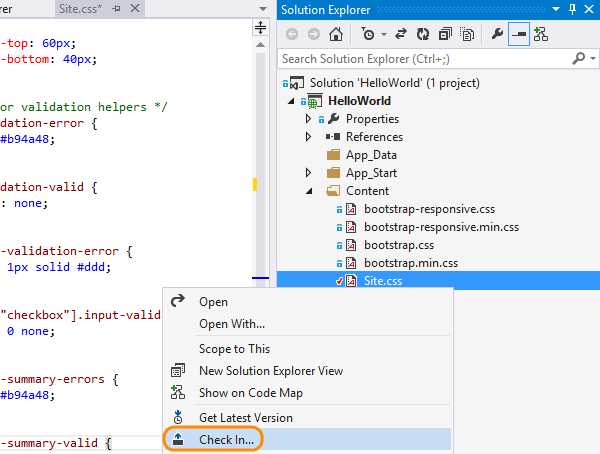The image size is (600, 454).
Task: Choose Check In... from context menu
Action: (226, 440)
